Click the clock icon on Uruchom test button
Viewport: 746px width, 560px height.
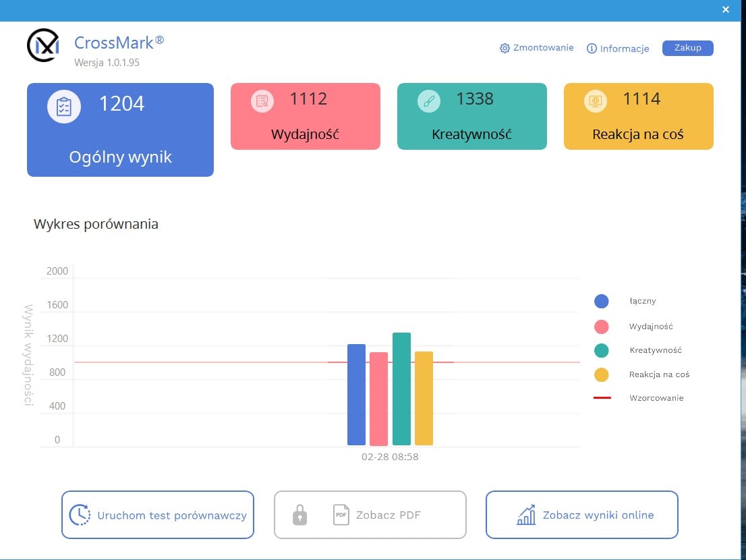point(80,515)
